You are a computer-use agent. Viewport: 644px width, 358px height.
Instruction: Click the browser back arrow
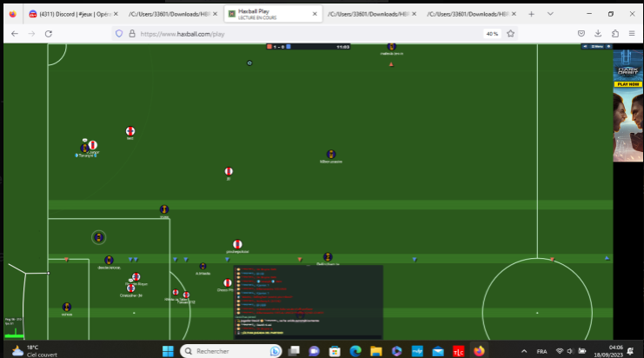click(x=14, y=33)
